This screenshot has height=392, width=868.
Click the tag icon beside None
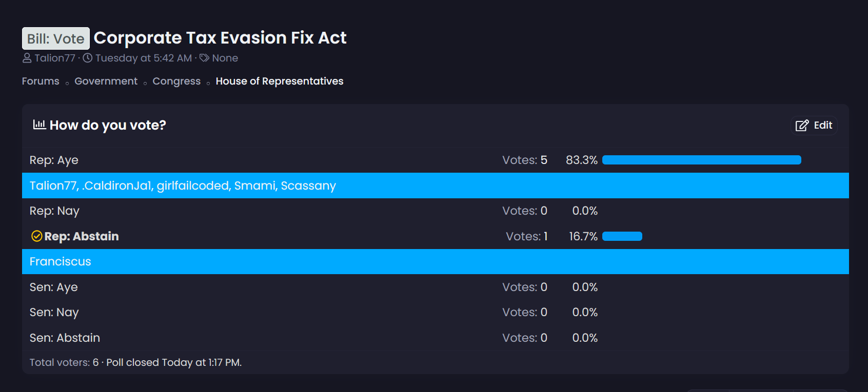[x=204, y=58]
